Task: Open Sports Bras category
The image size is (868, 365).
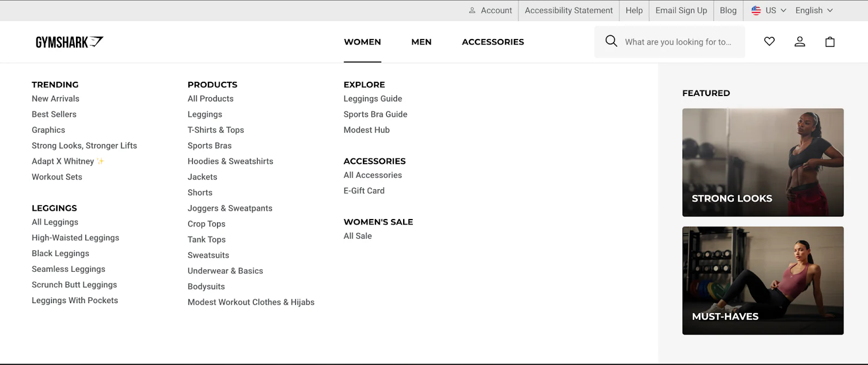Action: 209,146
